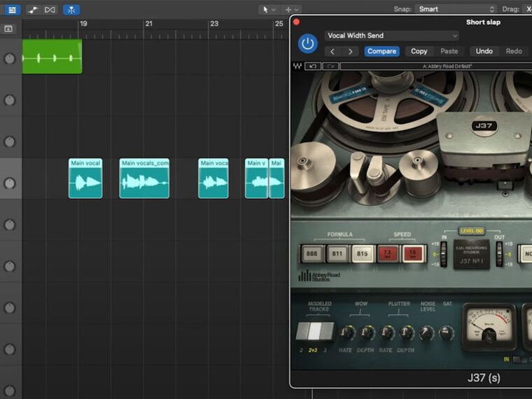Select the Main vocals_com audio region
532x399 pixels.
click(x=144, y=182)
